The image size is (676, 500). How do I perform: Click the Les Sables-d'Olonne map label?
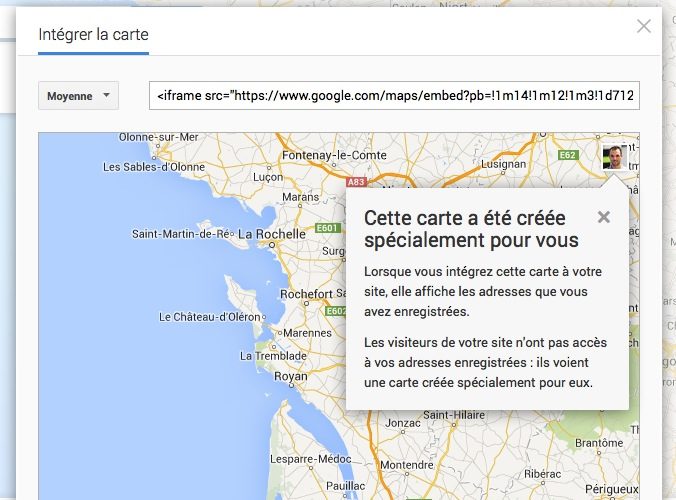click(x=153, y=167)
